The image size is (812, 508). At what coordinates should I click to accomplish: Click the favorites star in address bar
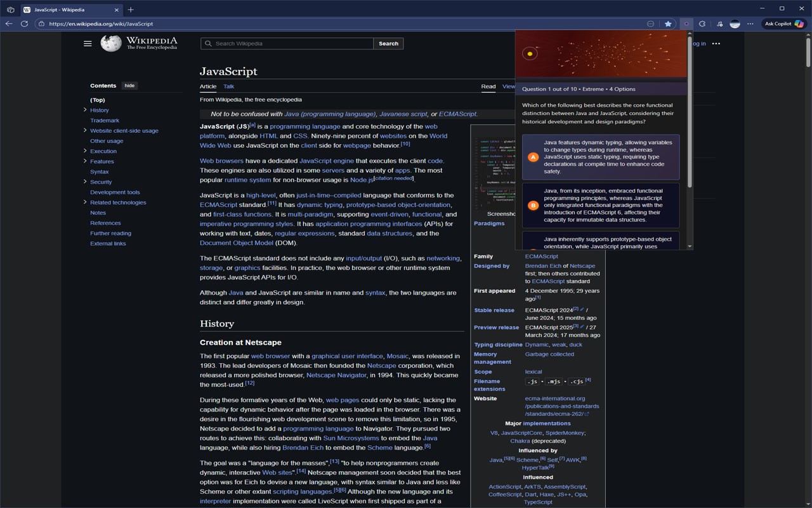pos(668,23)
